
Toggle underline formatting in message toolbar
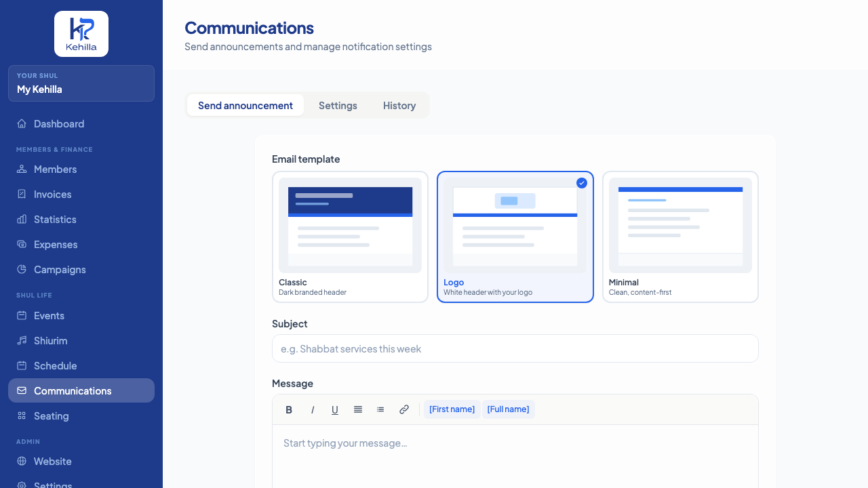(335, 409)
